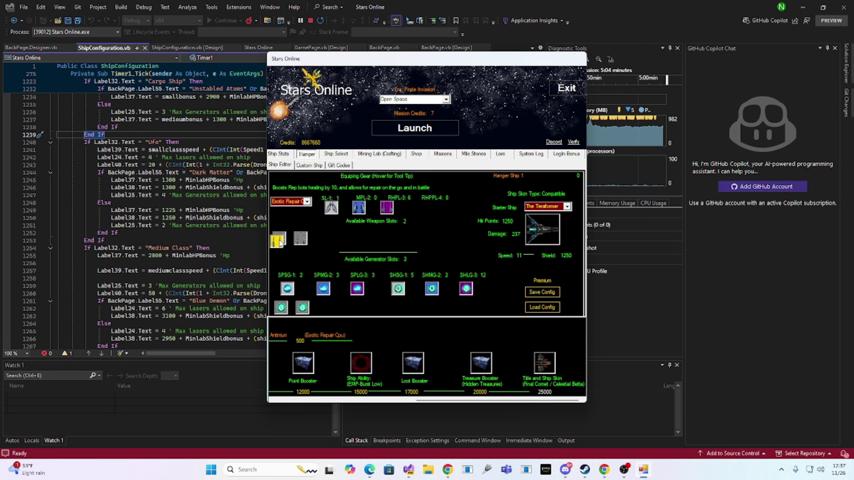Open File Explorer from the taskbar
This screenshot has width=854, height=480.
point(428,469)
